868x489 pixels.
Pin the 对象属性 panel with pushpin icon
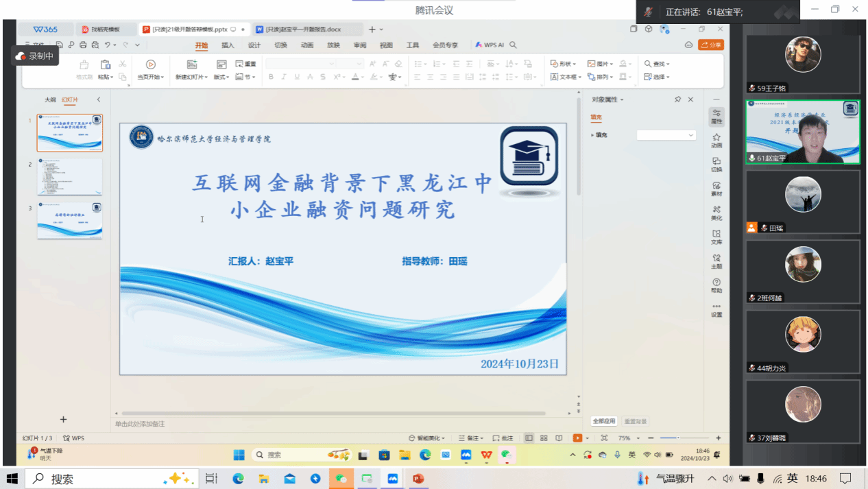[677, 99]
